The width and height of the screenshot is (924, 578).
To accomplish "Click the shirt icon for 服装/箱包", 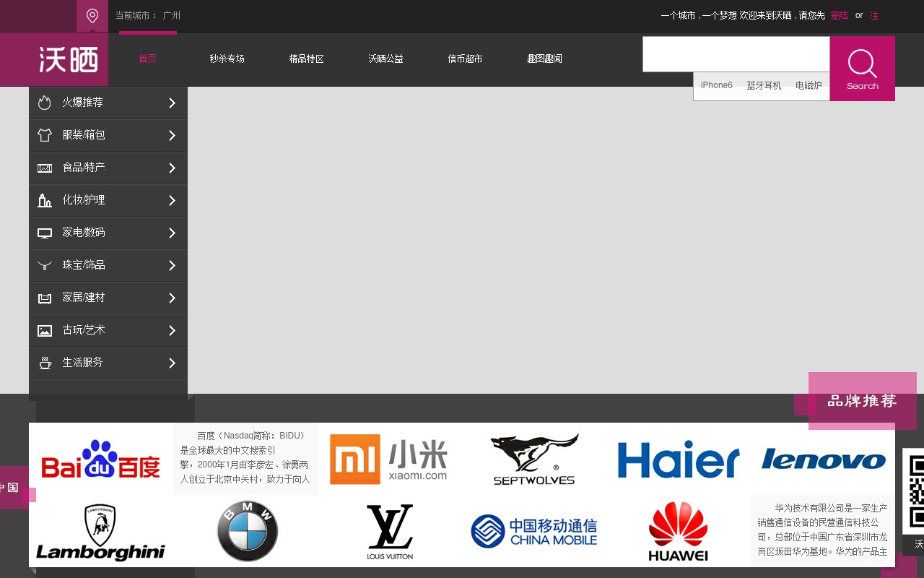I will (45, 135).
